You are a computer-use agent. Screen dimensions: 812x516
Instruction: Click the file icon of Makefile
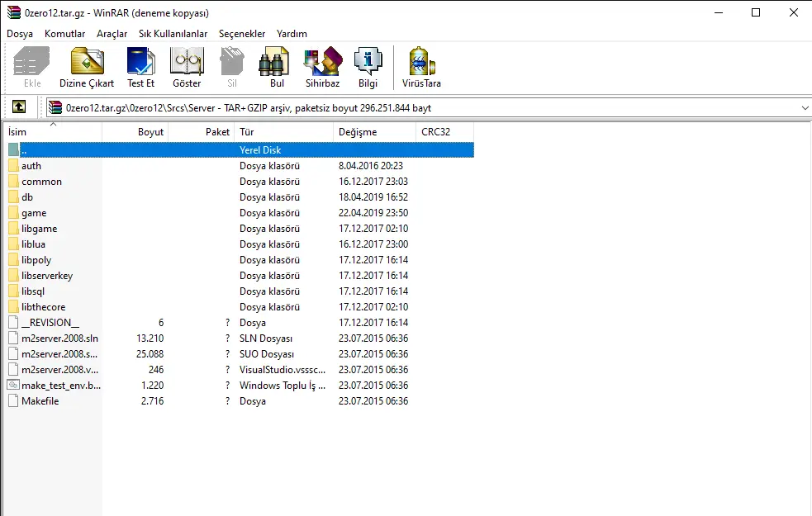point(13,400)
